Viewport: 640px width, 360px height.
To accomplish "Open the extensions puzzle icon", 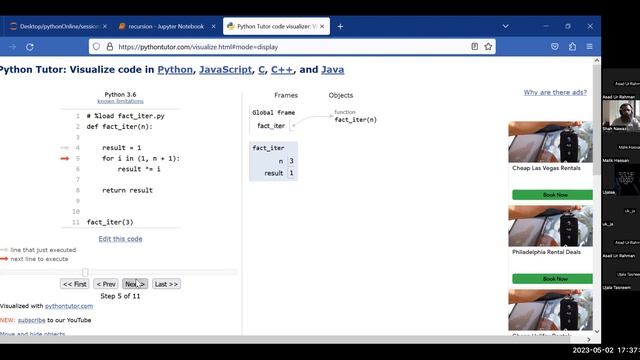I will pos(572,47).
